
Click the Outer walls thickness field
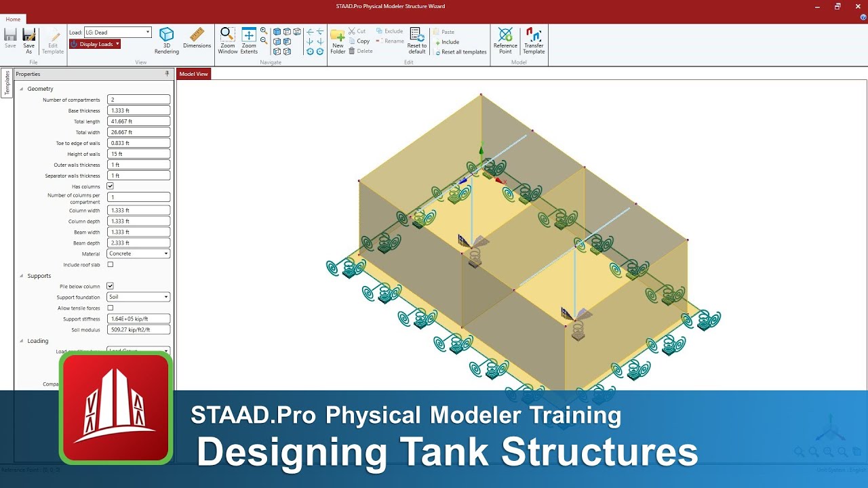[x=138, y=165]
